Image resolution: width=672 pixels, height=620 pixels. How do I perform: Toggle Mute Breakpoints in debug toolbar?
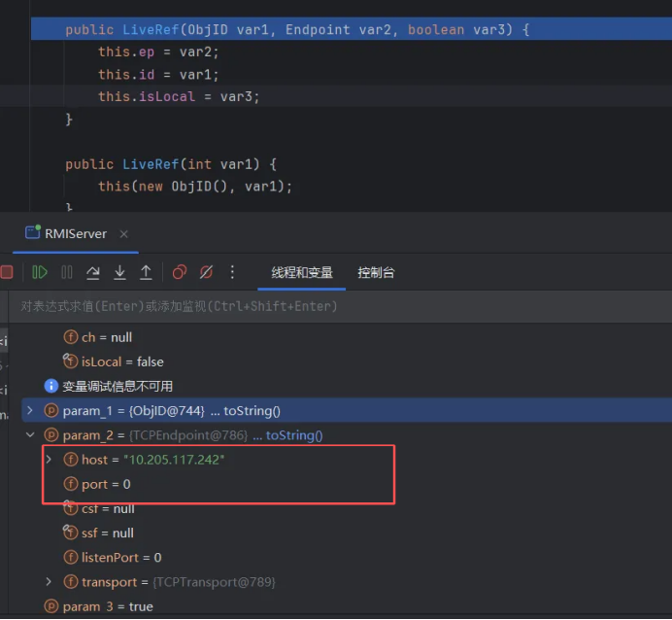coord(206,273)
